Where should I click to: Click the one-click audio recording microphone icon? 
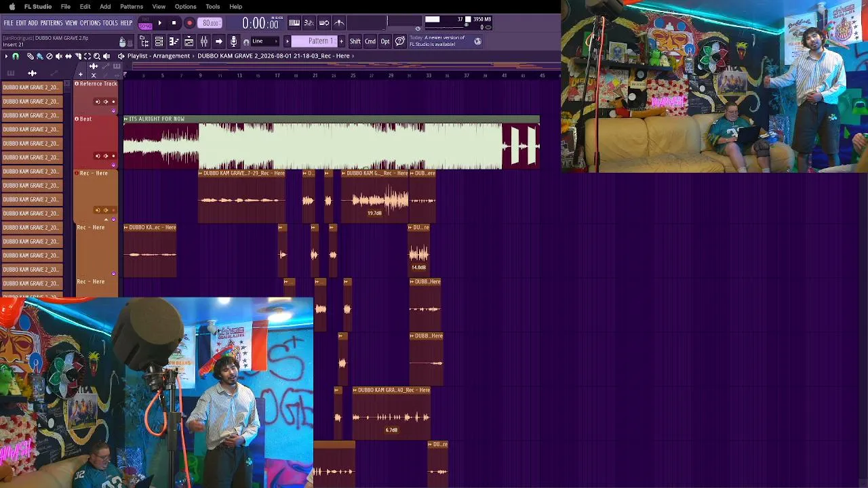point(234,41)
